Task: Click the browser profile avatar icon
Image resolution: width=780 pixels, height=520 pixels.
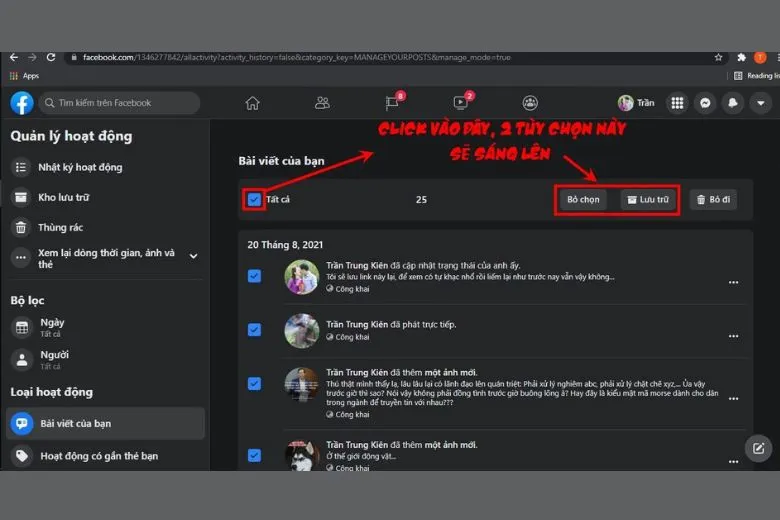Action: point(760,57)
